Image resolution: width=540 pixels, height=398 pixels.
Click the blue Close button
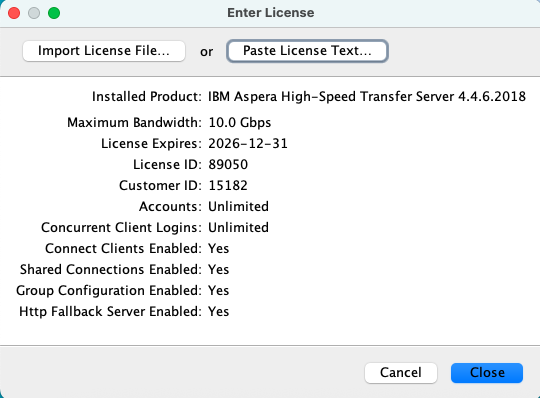[x=487, y=373]
